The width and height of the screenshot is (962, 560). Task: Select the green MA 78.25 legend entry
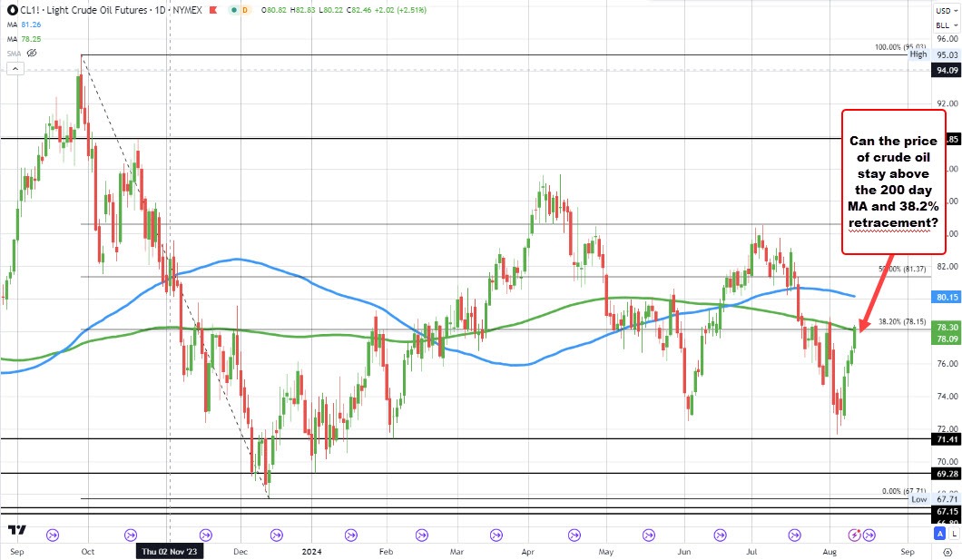(x=24, y=39)
